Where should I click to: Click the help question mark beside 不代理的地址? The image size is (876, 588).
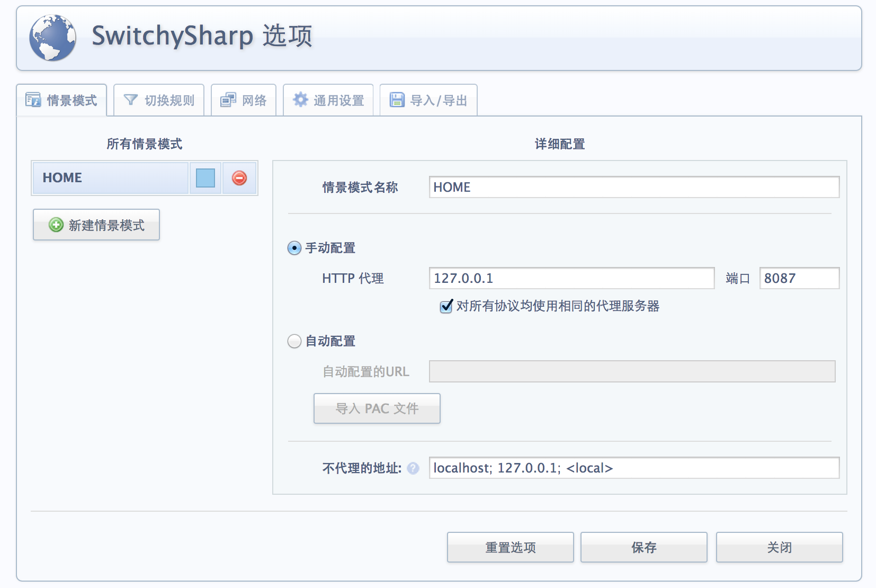tap(413, 468)
